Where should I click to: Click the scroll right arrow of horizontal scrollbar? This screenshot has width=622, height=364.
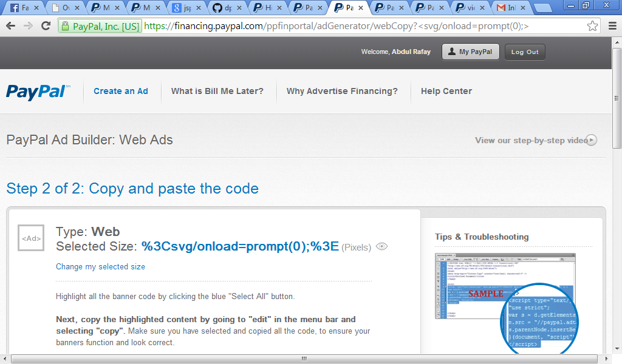606,359
